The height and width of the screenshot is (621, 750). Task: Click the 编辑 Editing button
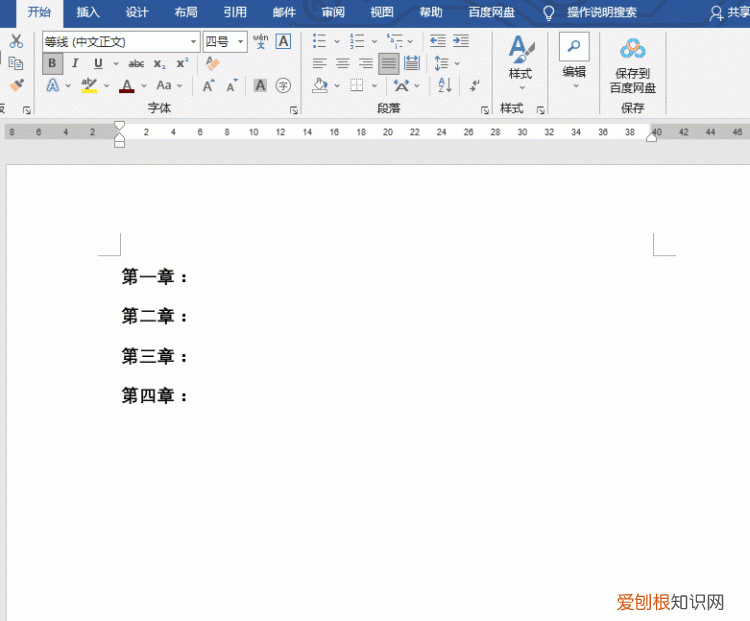(x=574, y=61)
